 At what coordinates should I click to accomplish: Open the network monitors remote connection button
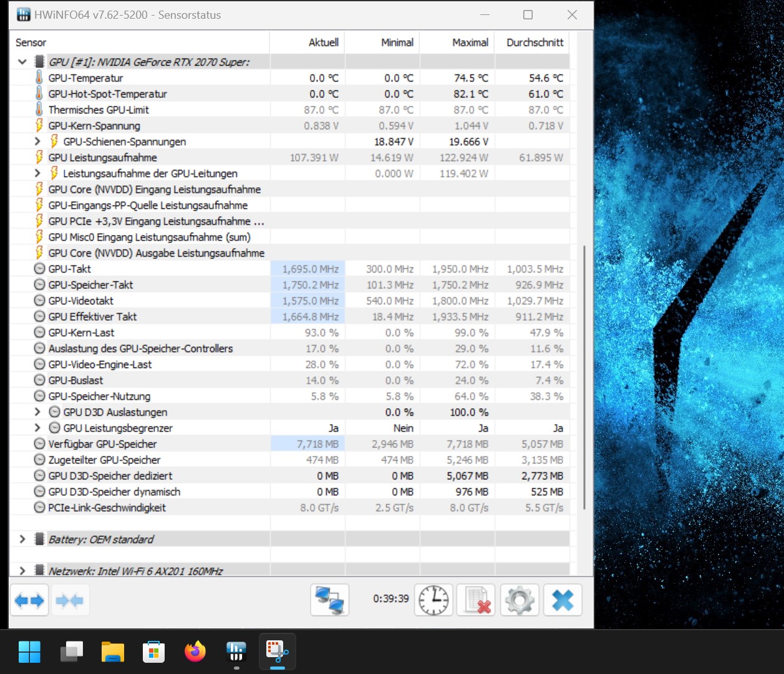(x=329, y=600)
